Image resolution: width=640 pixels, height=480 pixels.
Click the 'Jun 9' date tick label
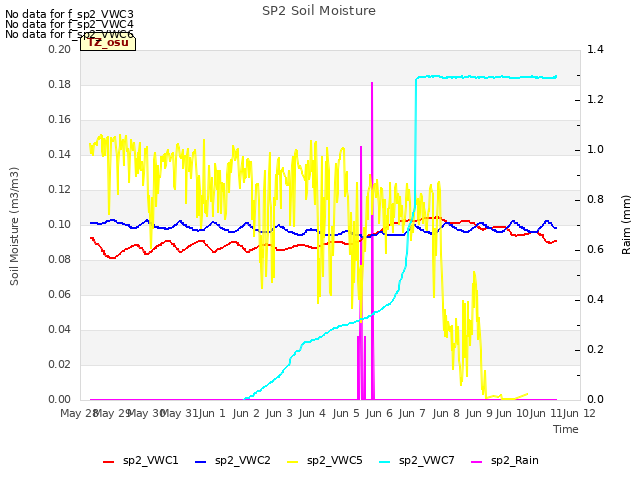(x=479, y=413)
